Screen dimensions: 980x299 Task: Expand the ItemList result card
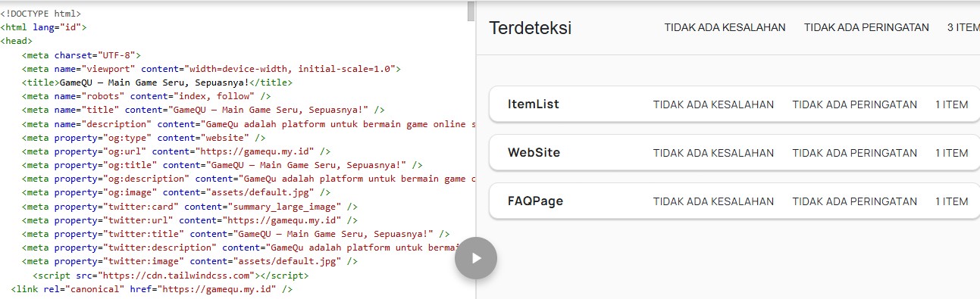point(734,104)
